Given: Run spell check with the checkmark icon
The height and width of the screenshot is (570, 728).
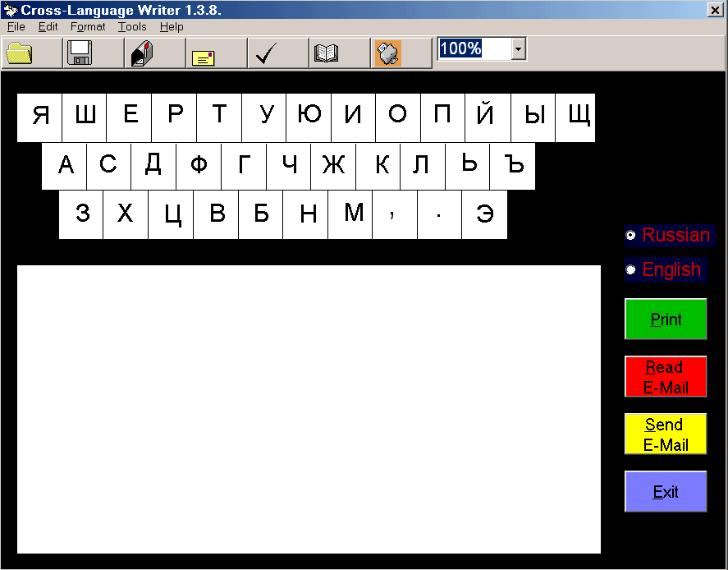Looking at the screenshot, I should 278,53.
